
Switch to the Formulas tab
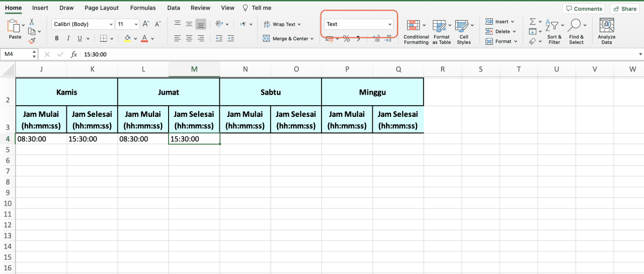143,8
